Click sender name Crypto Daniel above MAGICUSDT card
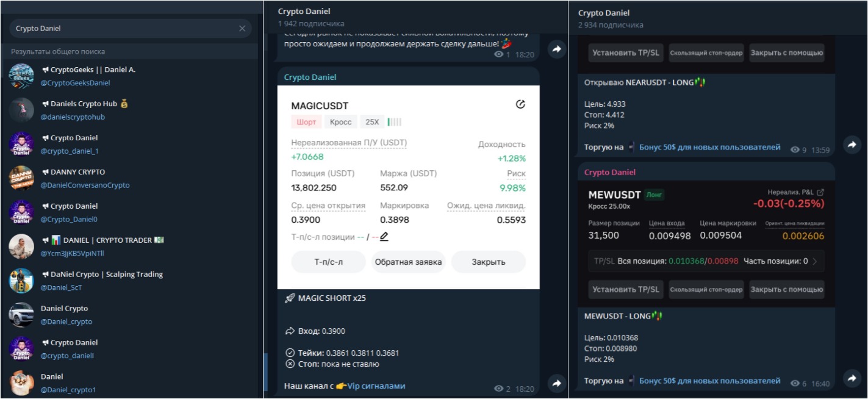Image resolution: width=868 pixels, height=399 pixels. 310,77
